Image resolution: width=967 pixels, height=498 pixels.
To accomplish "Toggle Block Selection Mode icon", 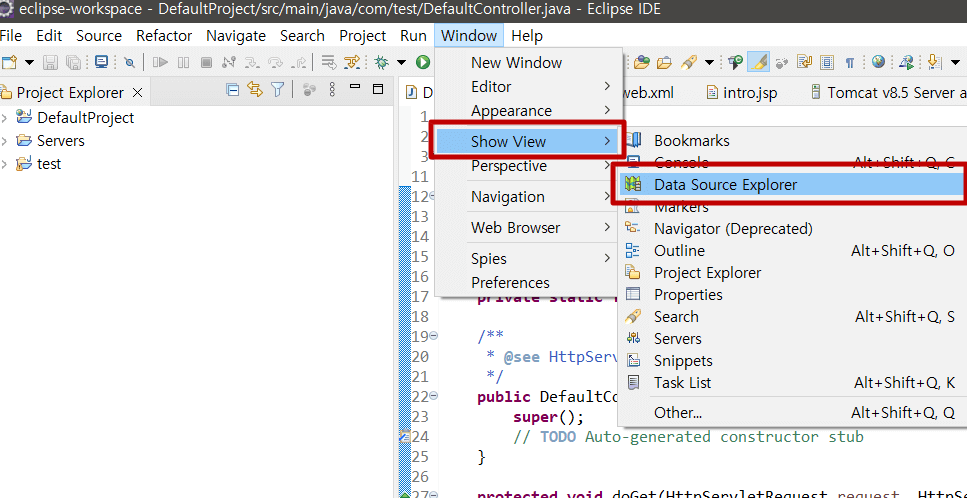I will pyautogui.click(x=826, y=62).
